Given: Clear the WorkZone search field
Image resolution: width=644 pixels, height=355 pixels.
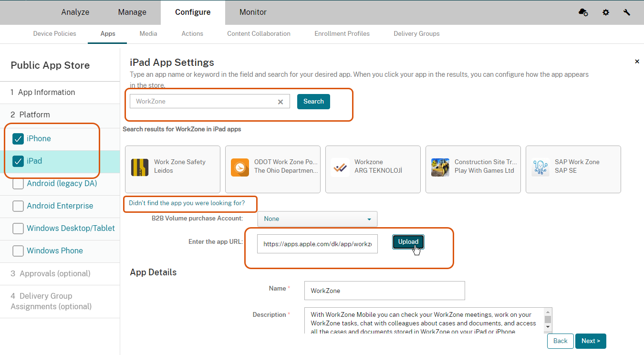Looking at the screenshot, I should click(x=280, y=102).
